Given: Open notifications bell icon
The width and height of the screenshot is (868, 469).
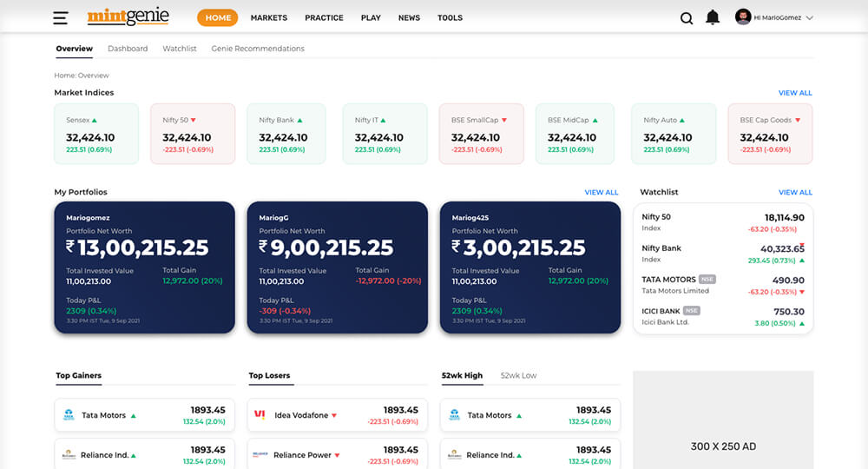Looking at the screenshot, I should [x=713, y=17].
